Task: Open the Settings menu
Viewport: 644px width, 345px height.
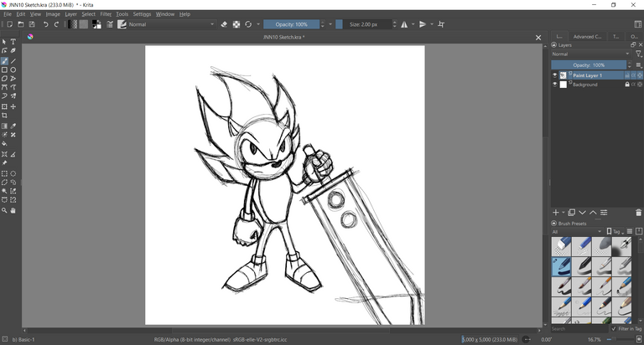Action: pos(142,14)
